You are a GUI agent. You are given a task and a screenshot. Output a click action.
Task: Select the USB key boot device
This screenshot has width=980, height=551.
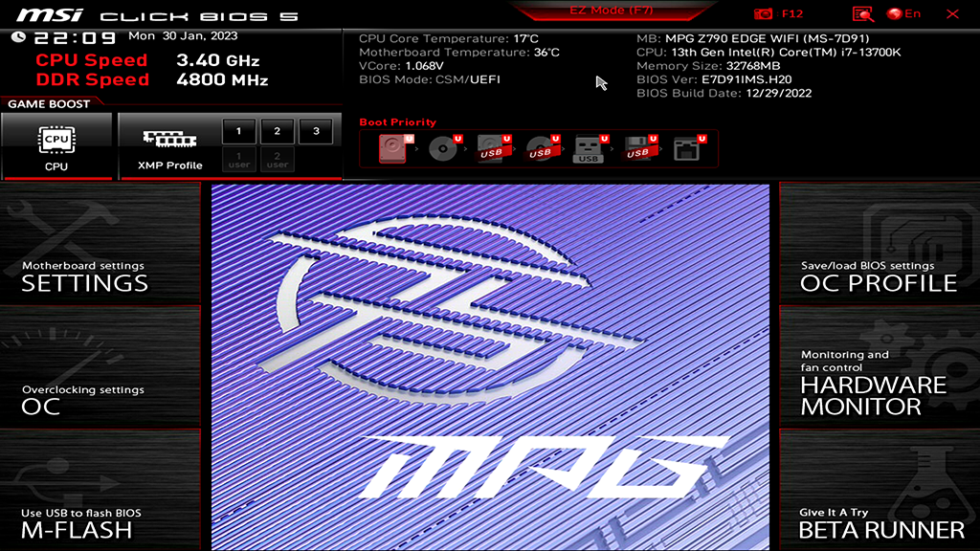coord(590,148)
